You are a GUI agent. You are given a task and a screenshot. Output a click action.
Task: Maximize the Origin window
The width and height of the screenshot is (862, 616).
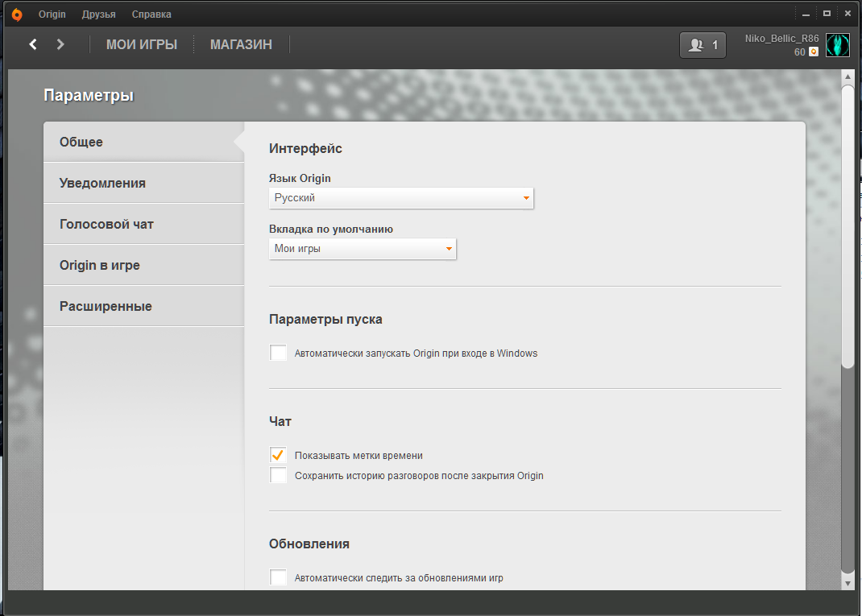(827, 14)
